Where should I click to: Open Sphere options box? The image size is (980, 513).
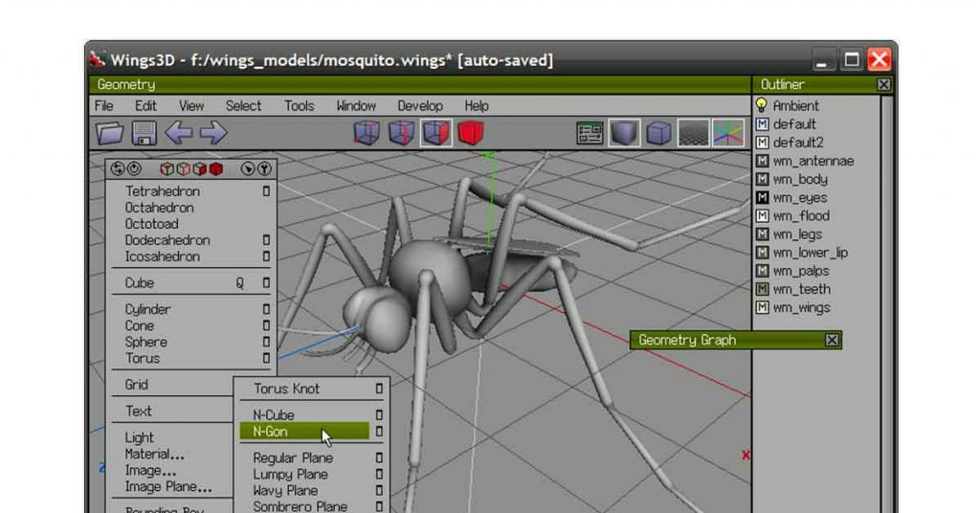[x=266, y=342]
